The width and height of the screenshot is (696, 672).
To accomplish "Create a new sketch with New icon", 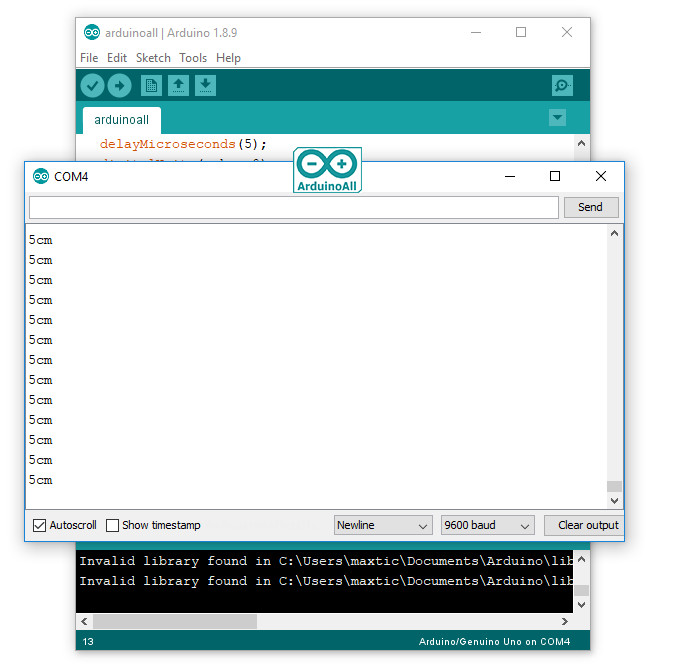I will pyautogui.click(x=151, y=85).
